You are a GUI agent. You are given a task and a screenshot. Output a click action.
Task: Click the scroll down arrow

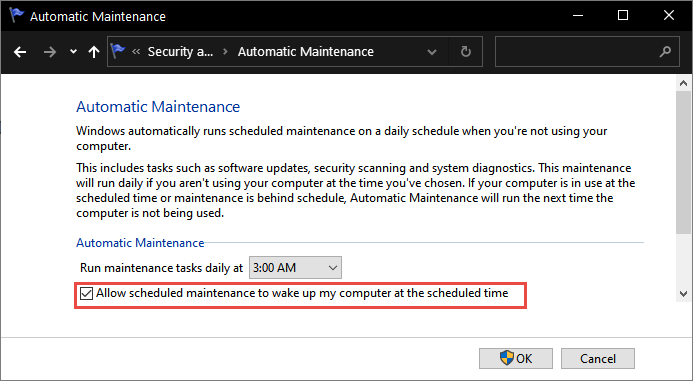point(683,293)
